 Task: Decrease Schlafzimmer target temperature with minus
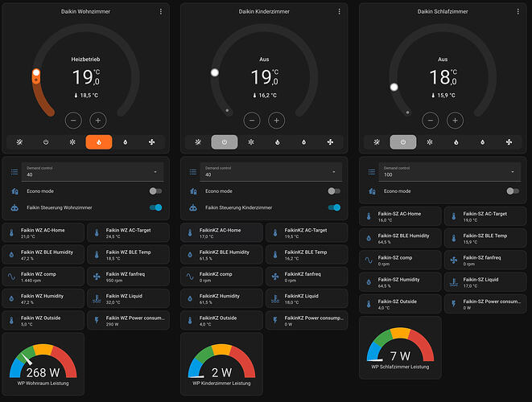[x=431, y=121]
